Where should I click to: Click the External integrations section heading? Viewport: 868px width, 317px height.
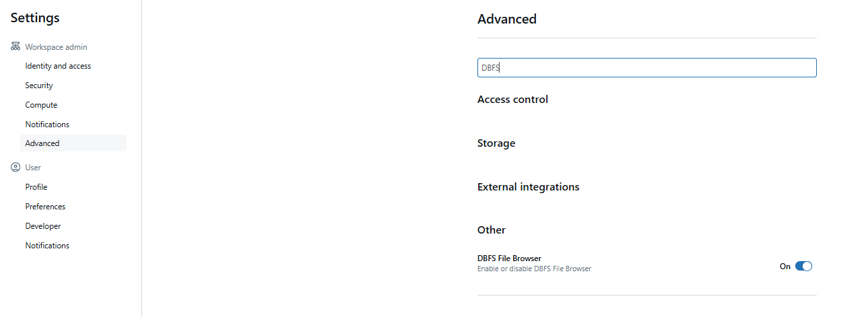[x=528, y=187]
